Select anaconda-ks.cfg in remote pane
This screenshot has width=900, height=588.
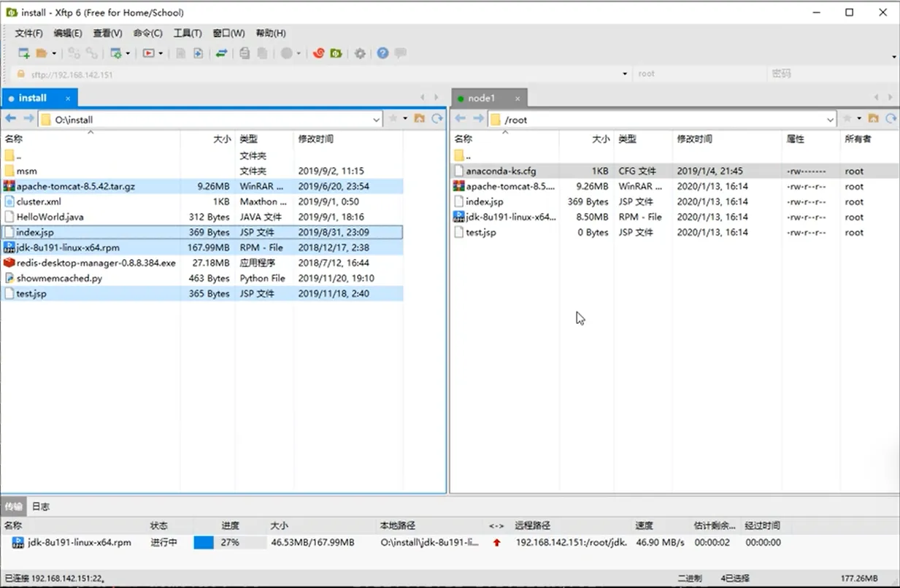(x=674, y=171)
